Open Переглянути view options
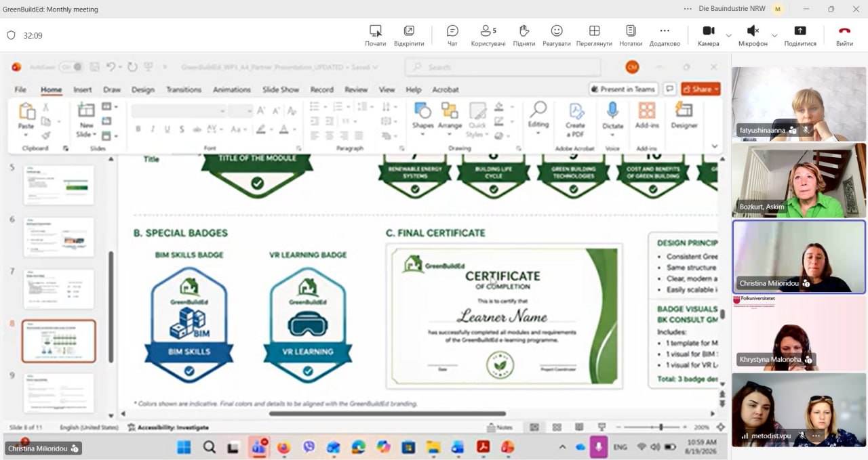The height and width of the screenshot is (460, 868). pyautogui.click(x=594, y=35)
